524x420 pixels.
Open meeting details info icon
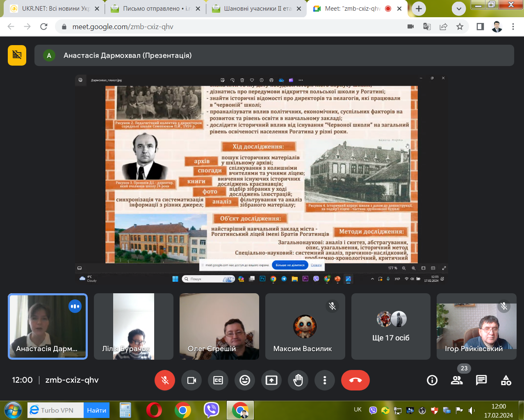432,380
